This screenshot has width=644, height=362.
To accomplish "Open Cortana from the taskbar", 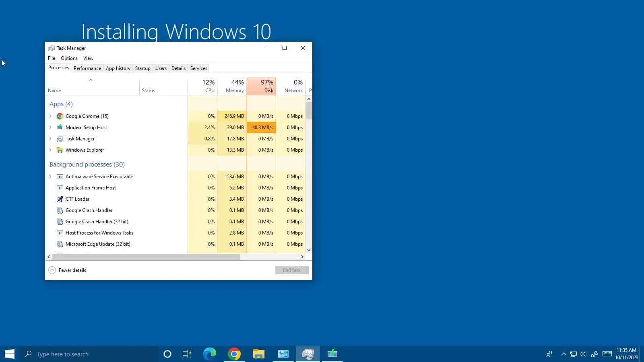I will (167, 354).
